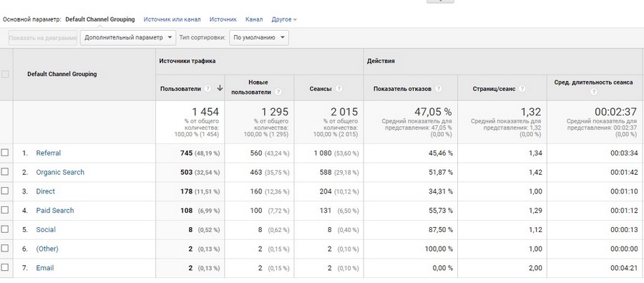Click Direct pages per session 1,00

[x=535, y=191]
